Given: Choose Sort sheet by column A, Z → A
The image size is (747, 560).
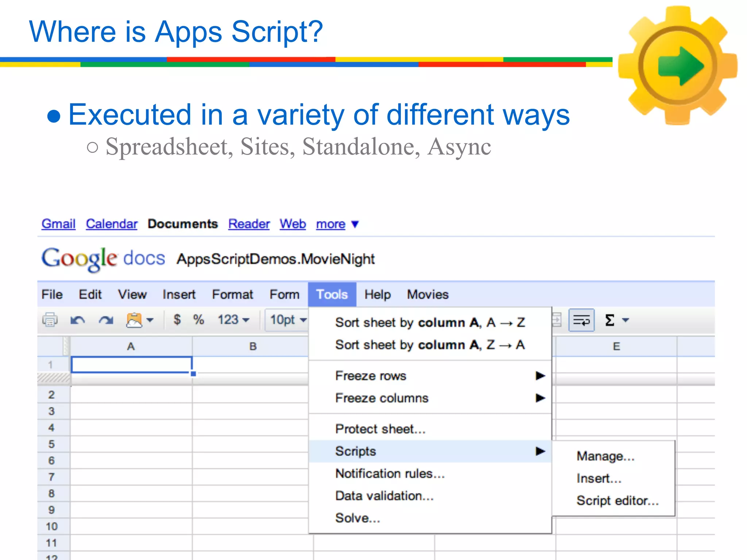Looking at the screenshot, I should pyautogui.click(x=430, y=345).
